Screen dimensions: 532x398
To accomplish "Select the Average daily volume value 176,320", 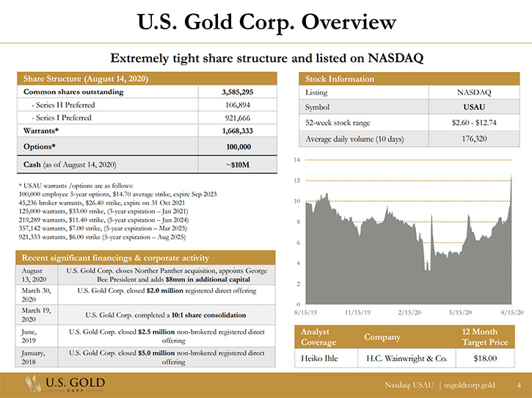I will 474,139.
